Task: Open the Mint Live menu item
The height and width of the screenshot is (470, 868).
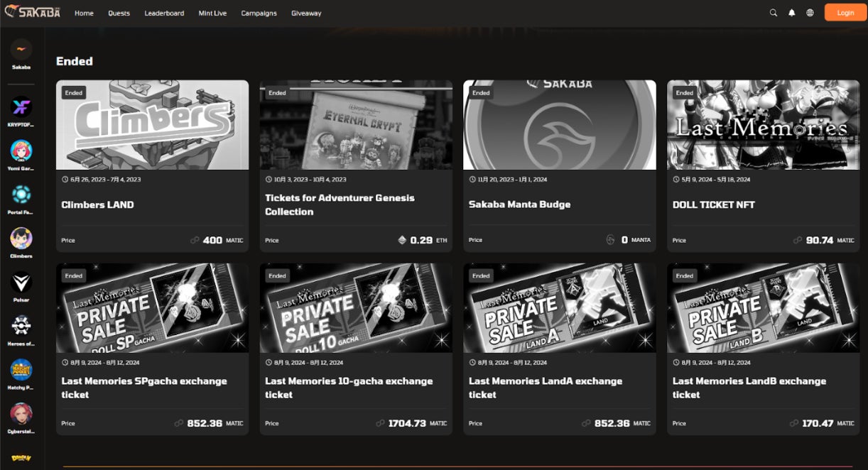Action: pos(212,13)
